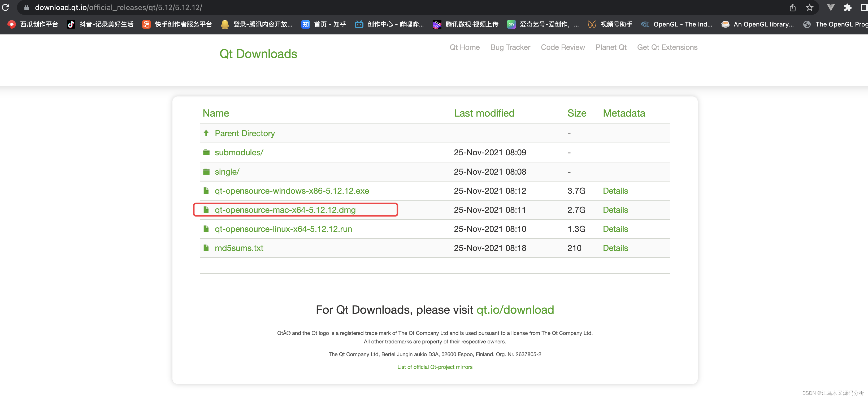868x398 pixels.
Task: Open 创作中心 - 哔哩哔哩 bookmark
Action: (389, 24)
